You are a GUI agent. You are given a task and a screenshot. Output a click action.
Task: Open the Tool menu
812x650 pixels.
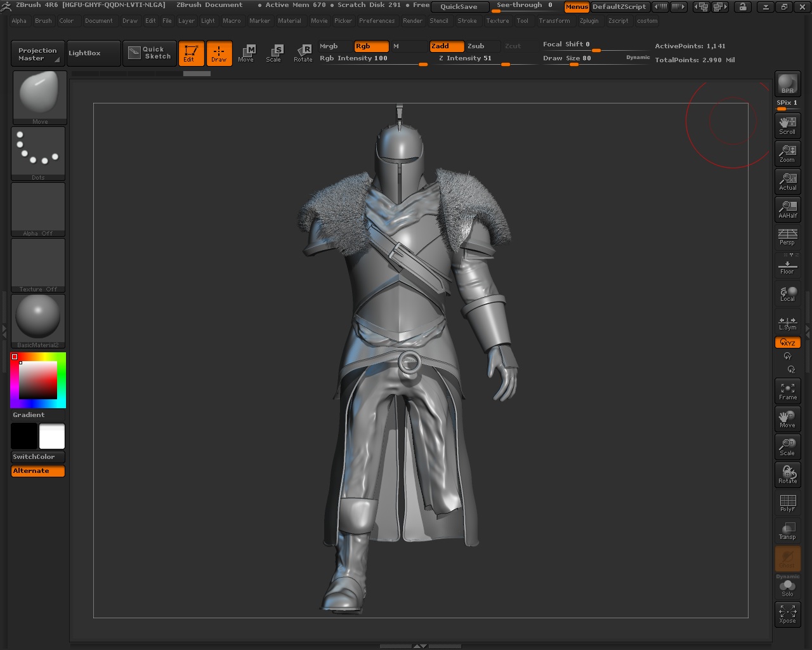522,21
